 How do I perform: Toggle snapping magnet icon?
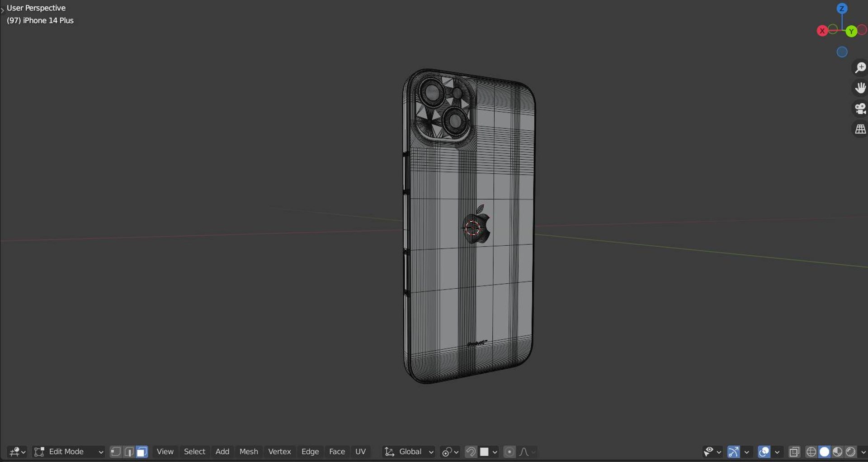471,452
